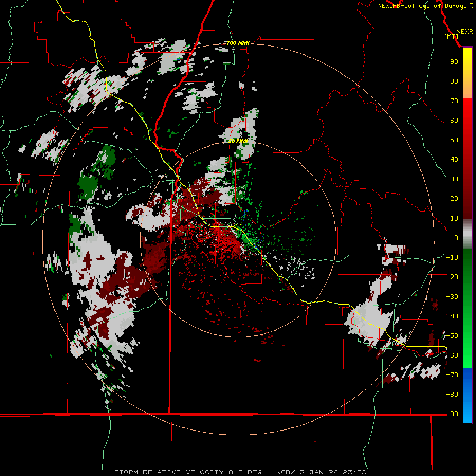Click the 10 value on velocity legend
Viewport: 476px width, 476px height.
click(x=454, y=218)
